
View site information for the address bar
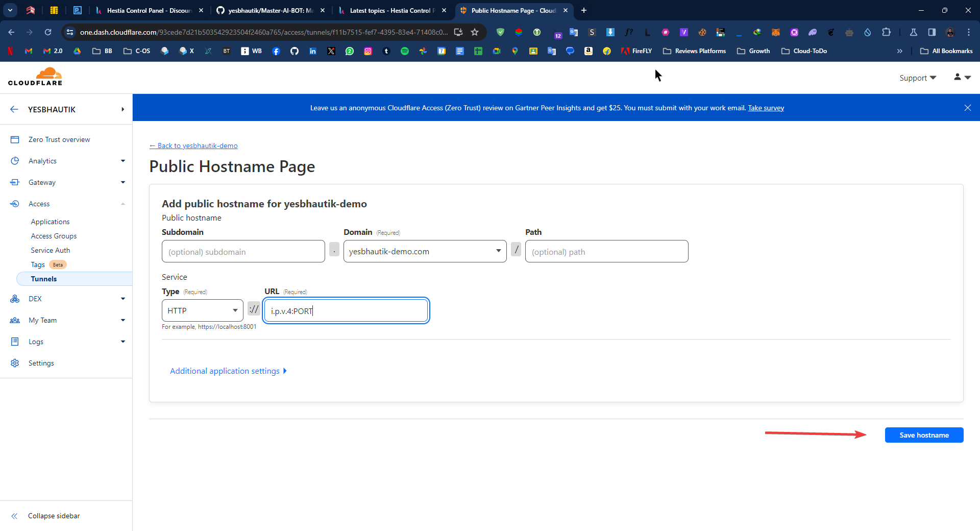(70, 32)
